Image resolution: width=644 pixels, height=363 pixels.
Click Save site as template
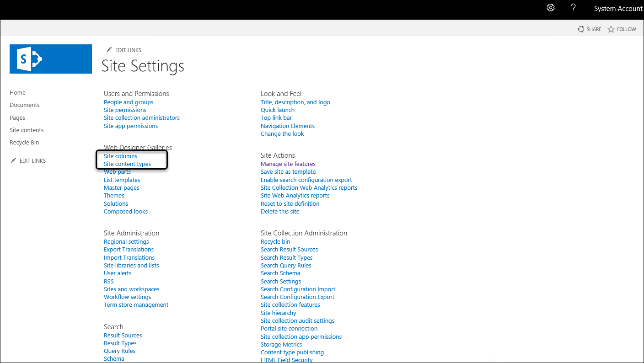(288, 172)
